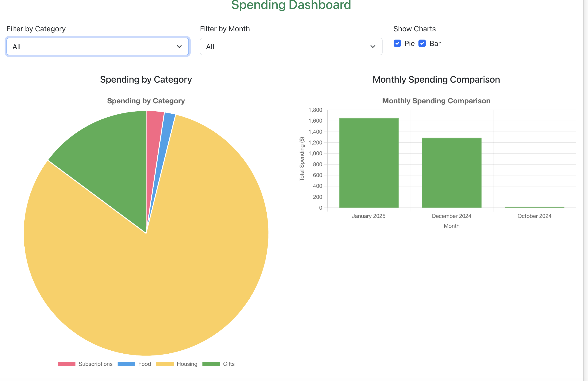Uncheck the Pie chart checkbox
The image size is (588, 381).
pos(397,43)
